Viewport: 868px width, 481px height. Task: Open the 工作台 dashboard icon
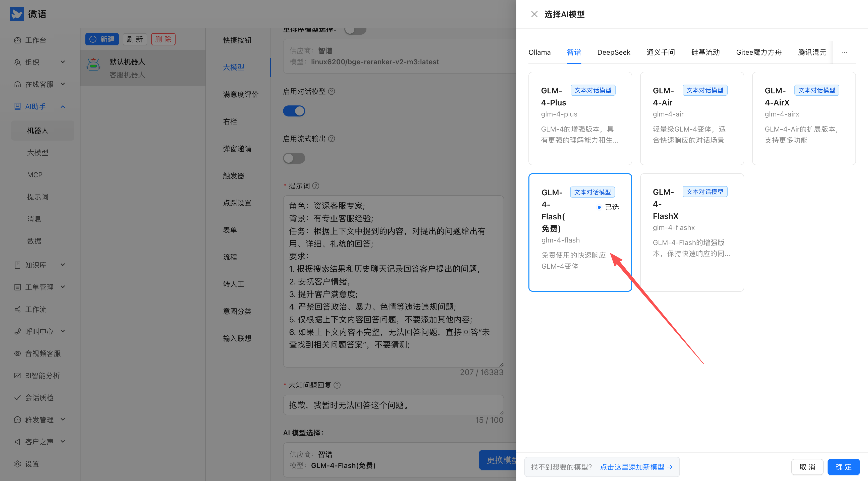click(18, 40)
